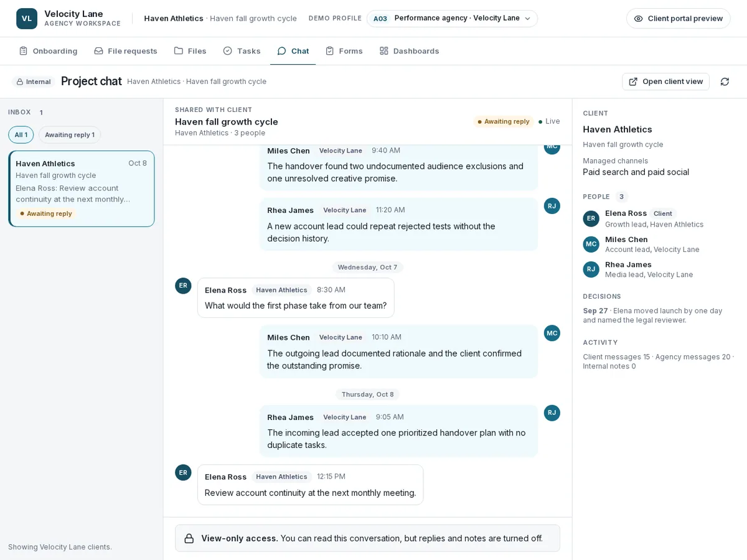Click the Thursday, Oct 8 date divider
Screen dimensions: 747x560
pos(367,394)
